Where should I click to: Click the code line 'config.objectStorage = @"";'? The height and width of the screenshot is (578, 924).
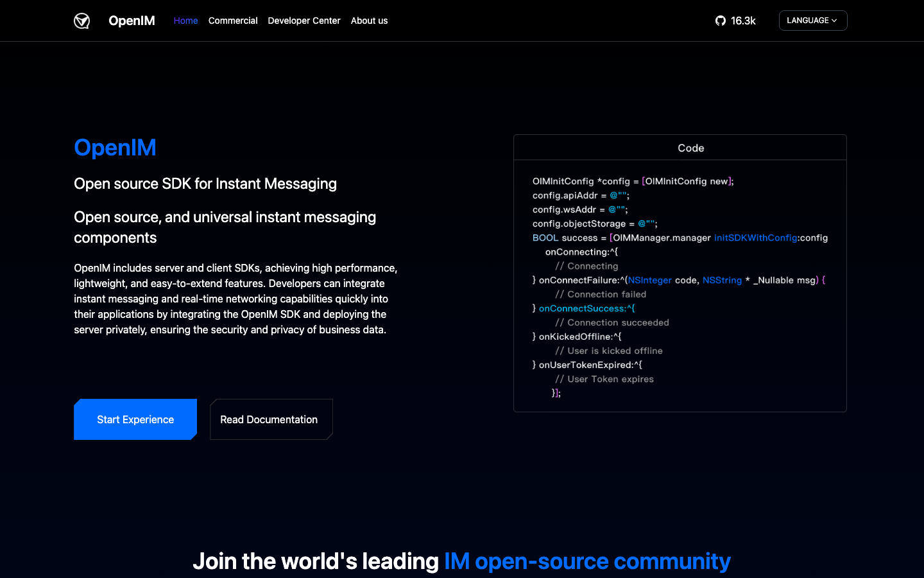(x=595, y=223)
